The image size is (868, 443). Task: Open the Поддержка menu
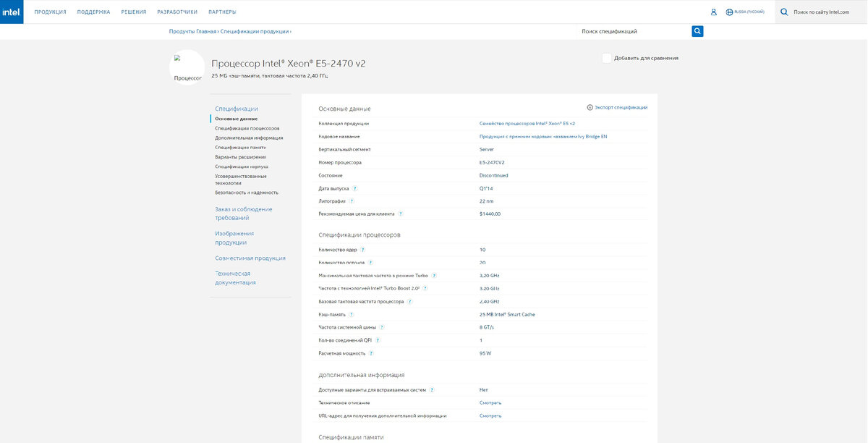click(x=94, y=12)
